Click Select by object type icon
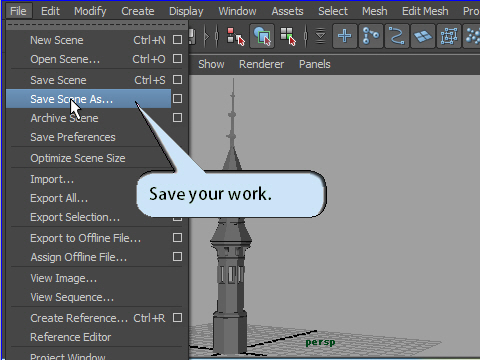This screenshot has width=480, height=360. coord(262,36)
